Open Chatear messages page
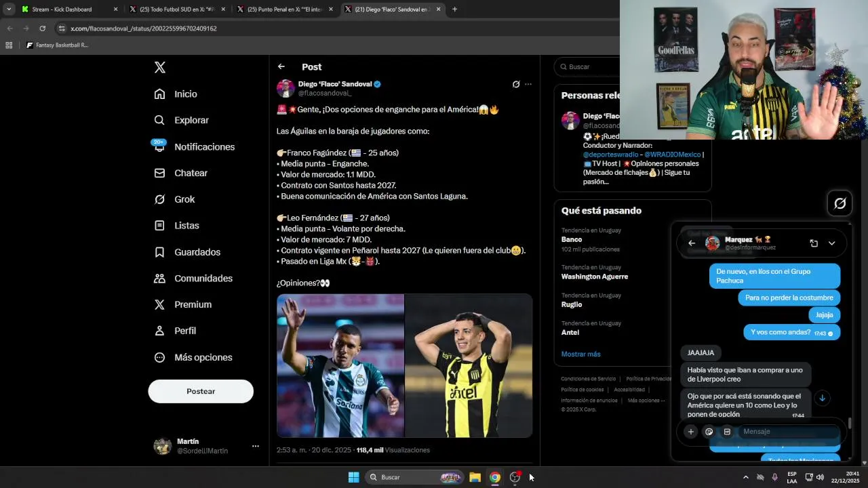The width and height of the screenshot is (868, 488). 180,173
